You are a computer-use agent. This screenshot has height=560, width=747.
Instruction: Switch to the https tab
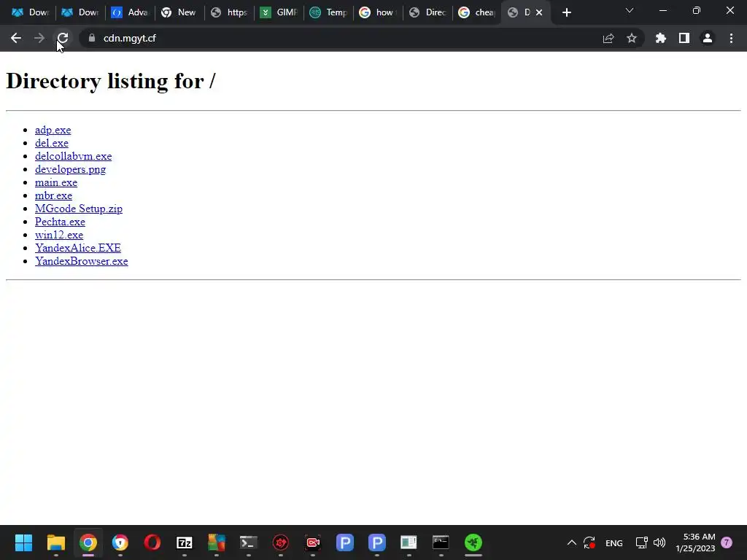229,12
